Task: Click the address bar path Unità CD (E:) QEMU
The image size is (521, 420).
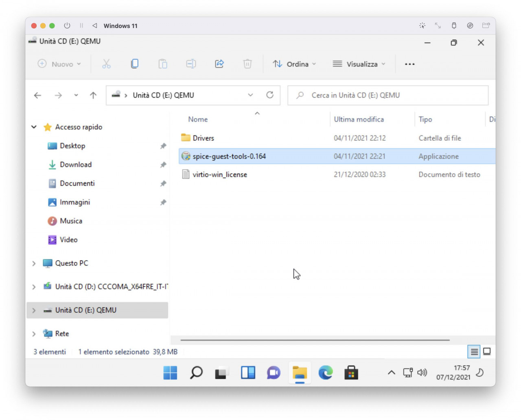Action: 163,95
